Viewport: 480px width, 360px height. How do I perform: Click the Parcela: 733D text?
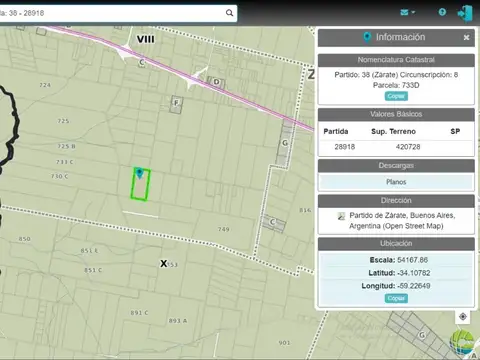396,85
